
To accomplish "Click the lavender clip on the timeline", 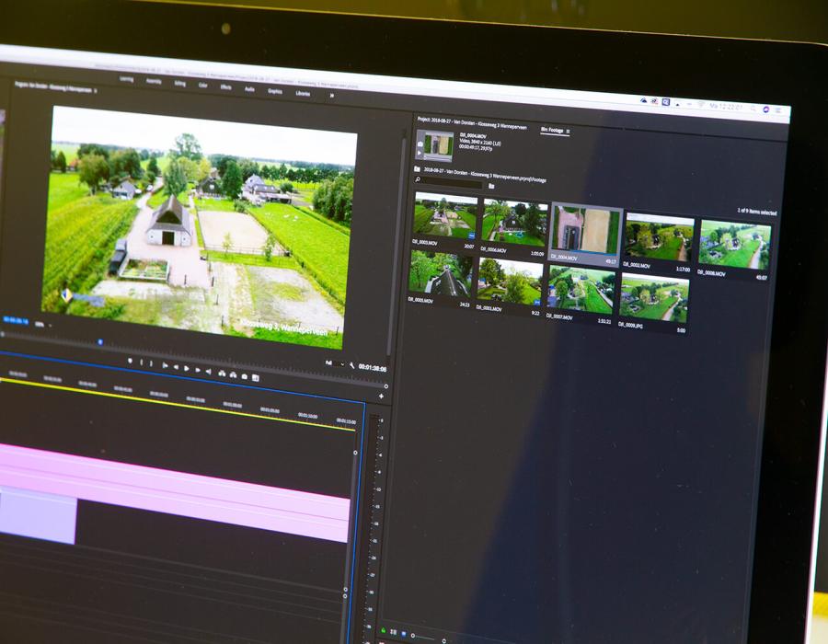I will 38,516.
